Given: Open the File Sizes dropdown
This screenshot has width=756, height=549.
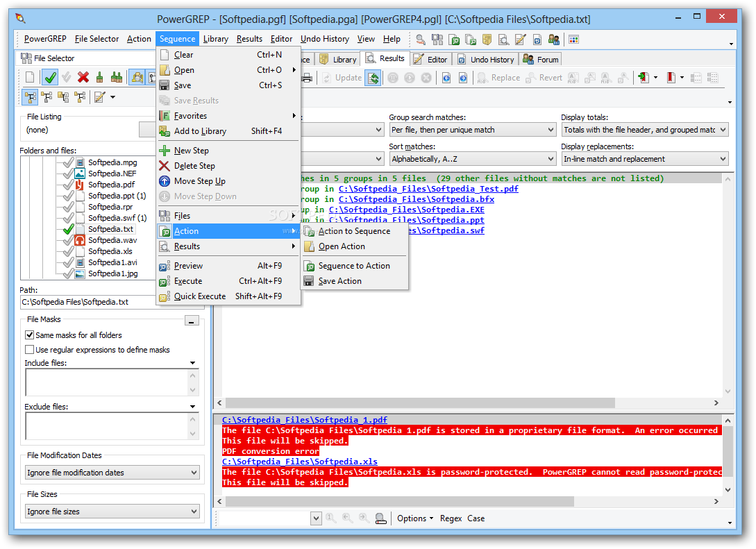Looking at the screenshot, I should pyautogui.click(x=112, y=512).
